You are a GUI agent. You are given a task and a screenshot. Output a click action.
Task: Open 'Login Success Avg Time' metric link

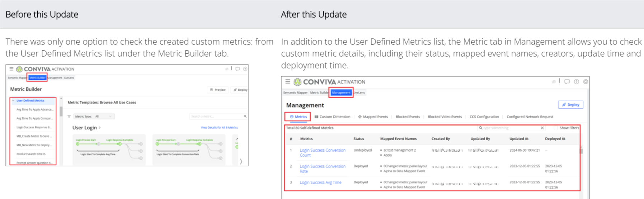point(320,183)
